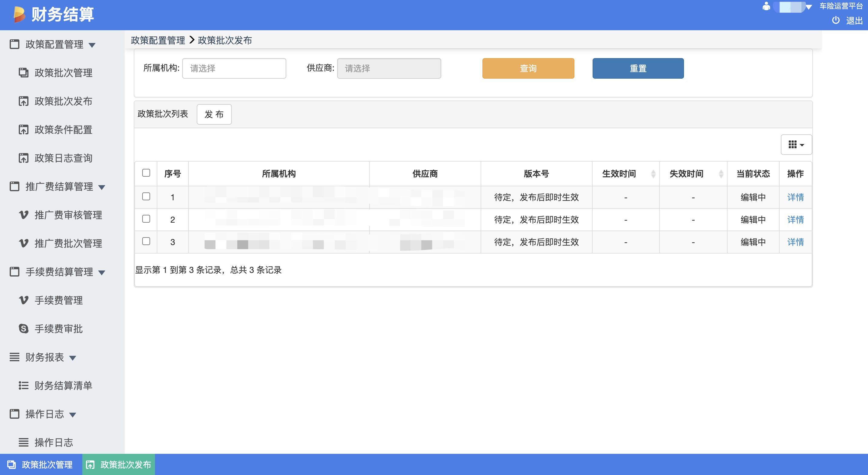Viewport: 868px width, 475px height.
Task: Open the column grid view dropdown
Action: (x=796, y=145)
